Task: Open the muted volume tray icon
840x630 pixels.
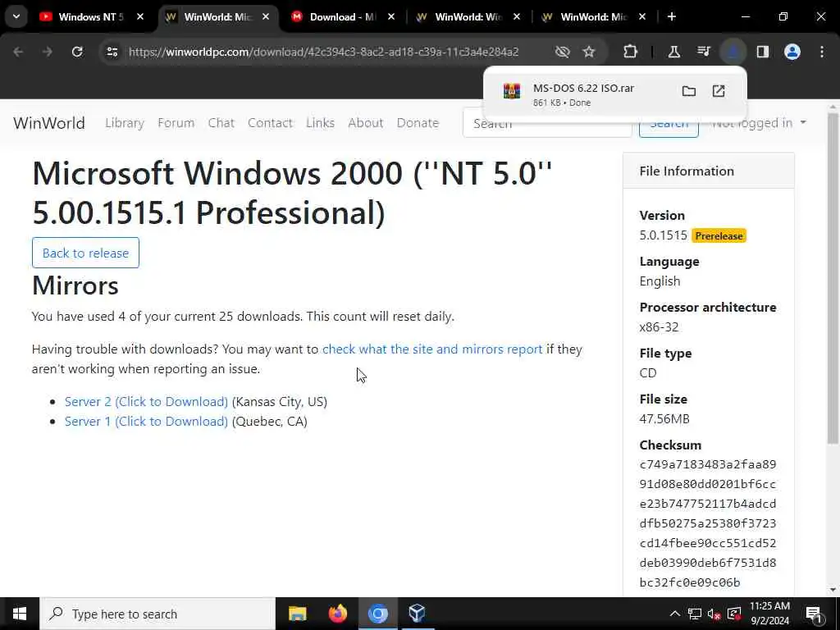Action: coord(714,614)
